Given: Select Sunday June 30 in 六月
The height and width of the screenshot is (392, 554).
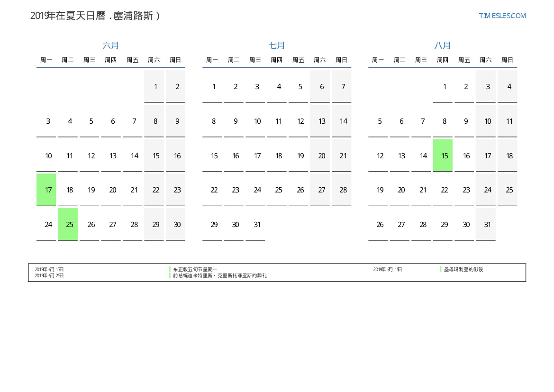Looking at the screenshot, I should (177, 225).
